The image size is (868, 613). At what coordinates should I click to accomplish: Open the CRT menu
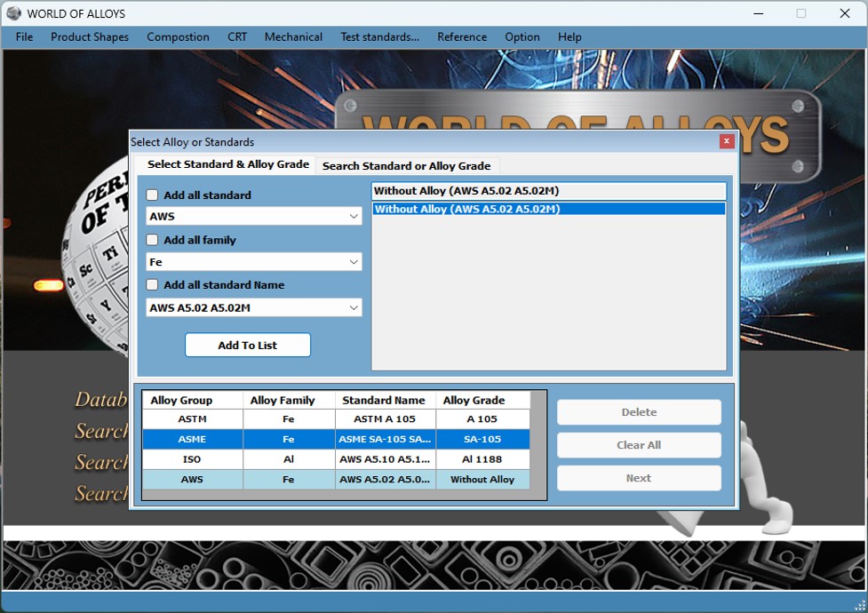coord(237,37)
